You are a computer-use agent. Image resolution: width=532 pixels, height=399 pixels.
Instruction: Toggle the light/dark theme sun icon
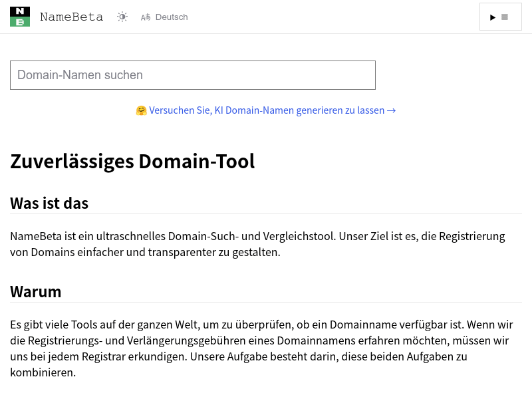(x=122, y=17)
